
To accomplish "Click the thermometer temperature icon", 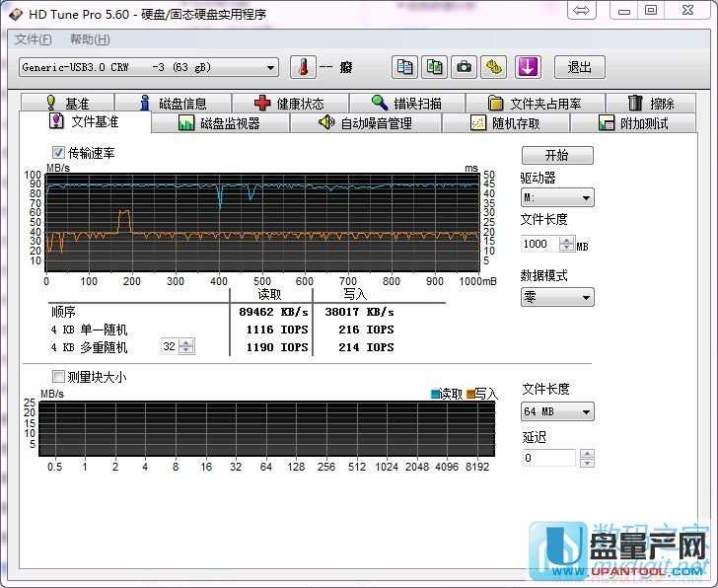I will pyautogui.click(x=303, y=67).
